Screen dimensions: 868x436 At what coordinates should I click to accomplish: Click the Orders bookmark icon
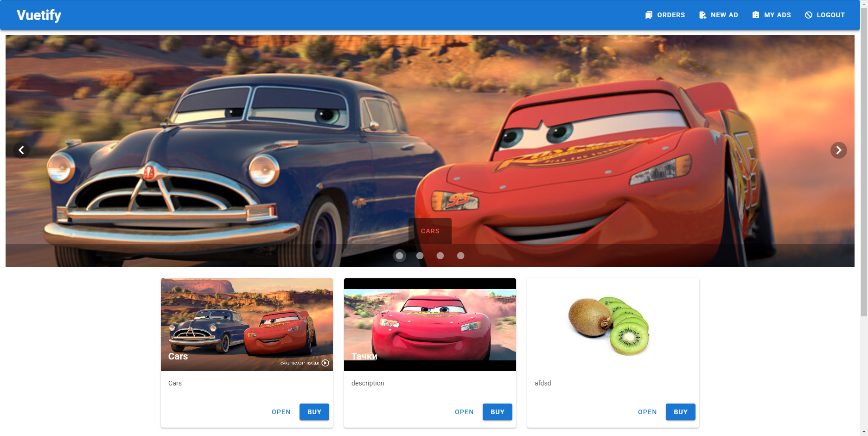click(649, 15)
